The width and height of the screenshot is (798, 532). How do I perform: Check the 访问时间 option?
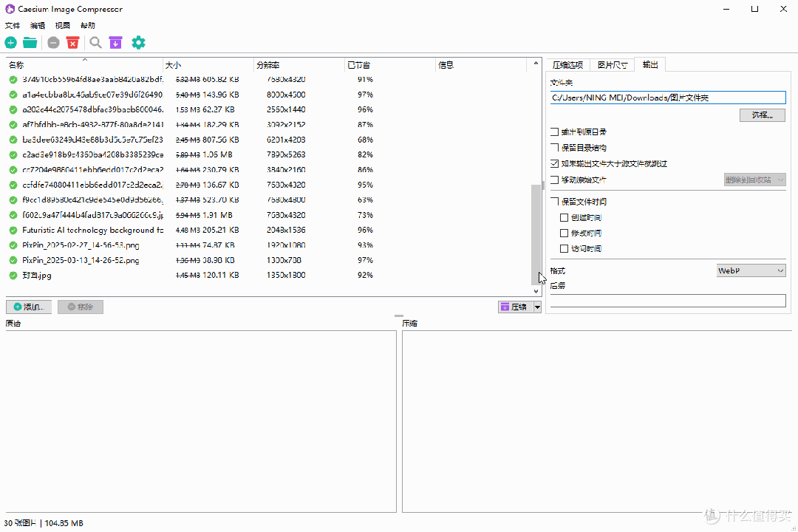tap(564, 248)
